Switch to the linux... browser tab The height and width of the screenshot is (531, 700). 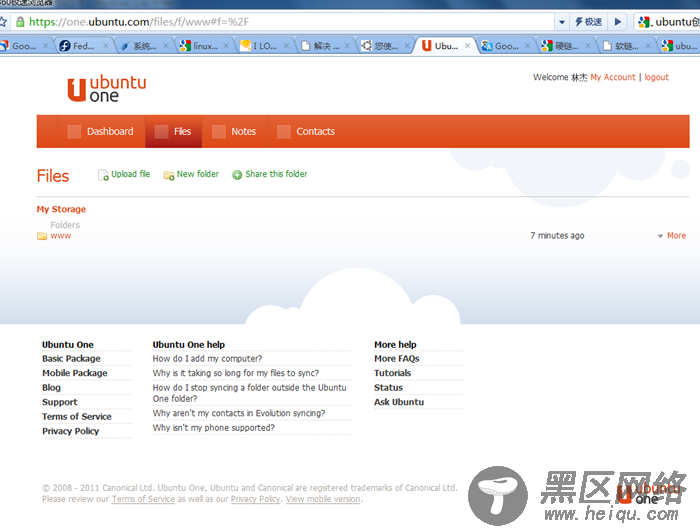pyautogui.click(x=204, y=46)
